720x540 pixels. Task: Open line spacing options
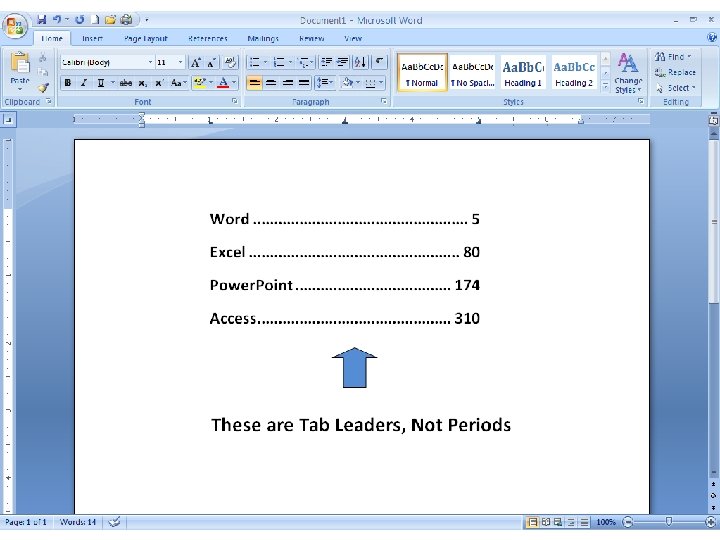pos(325,83)
